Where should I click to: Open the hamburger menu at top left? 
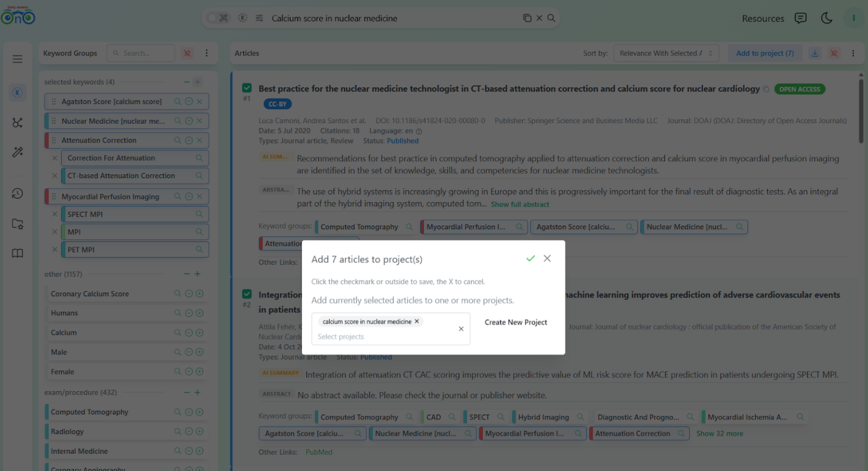coord(17,58)
